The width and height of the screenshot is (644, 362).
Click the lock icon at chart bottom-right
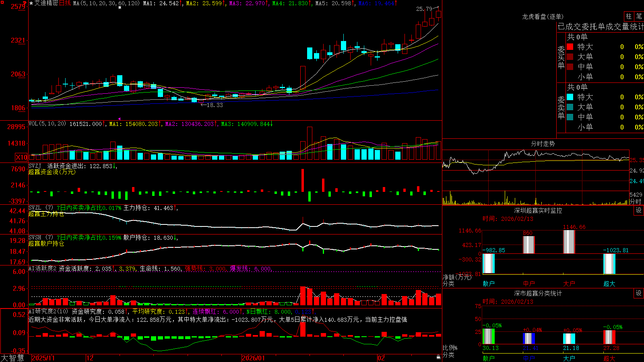click(439, 357)
